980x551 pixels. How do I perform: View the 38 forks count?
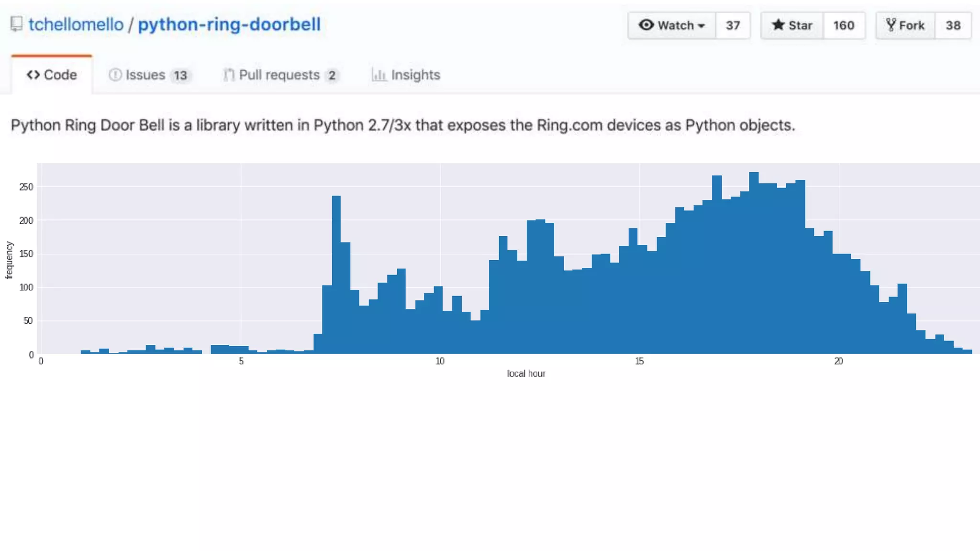tap(953, 25)
